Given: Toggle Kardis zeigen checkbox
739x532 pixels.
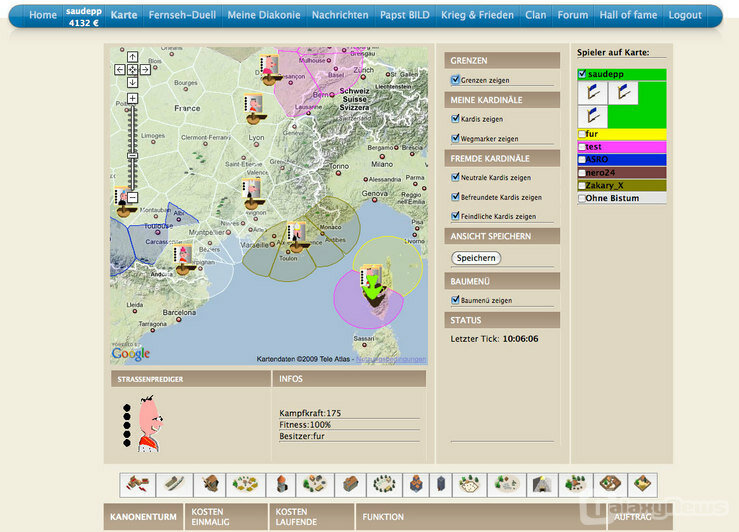Looking at the screenshot, I should click(455, 119).
